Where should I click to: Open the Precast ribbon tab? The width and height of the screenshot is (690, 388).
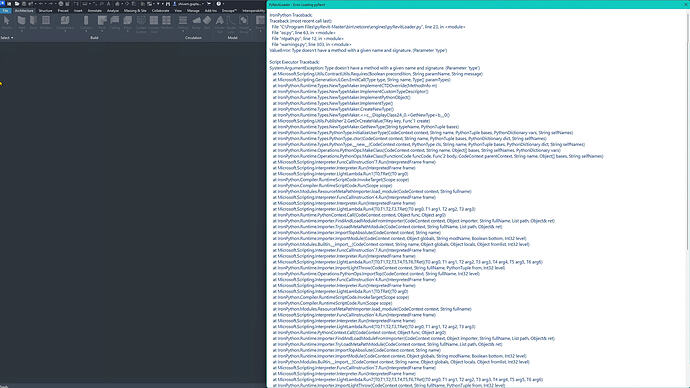pyautogui.click(x=63, y=11)
